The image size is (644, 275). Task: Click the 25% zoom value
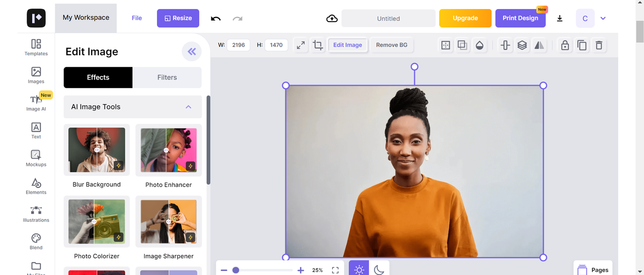coord(317,270)
